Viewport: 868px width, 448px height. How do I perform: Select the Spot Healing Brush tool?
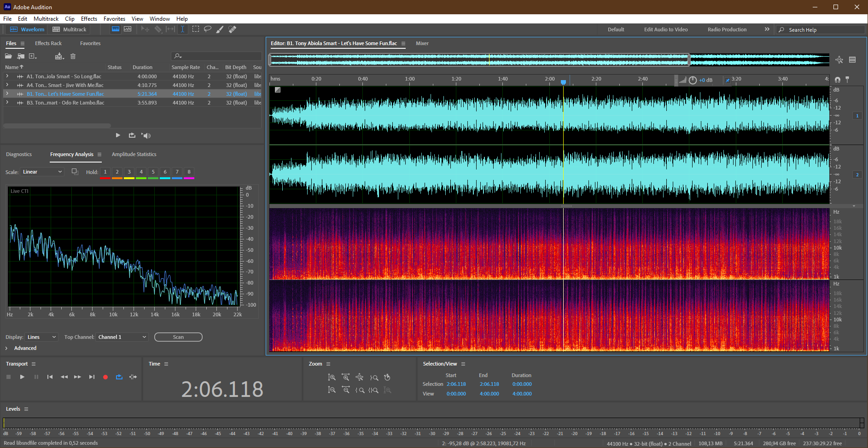pyautogui.click(x=233, y=29)
